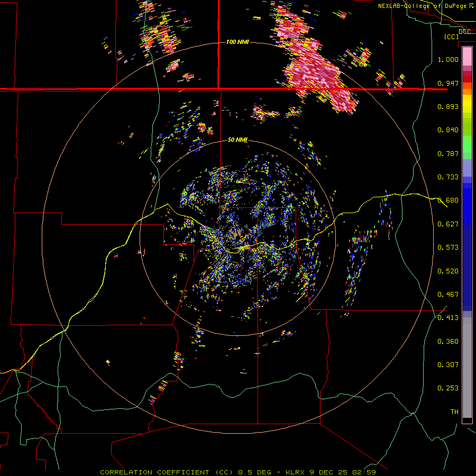476x476 pixels.
Task: Click the 1.000 value on color scale
Action: 448,59
